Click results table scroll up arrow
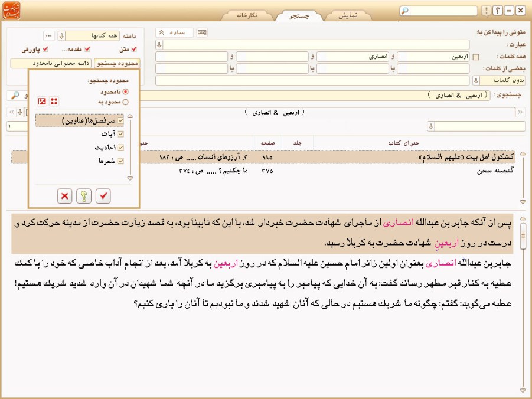The height and width of the screenshot is (399, 532). [x=523, y=153]
